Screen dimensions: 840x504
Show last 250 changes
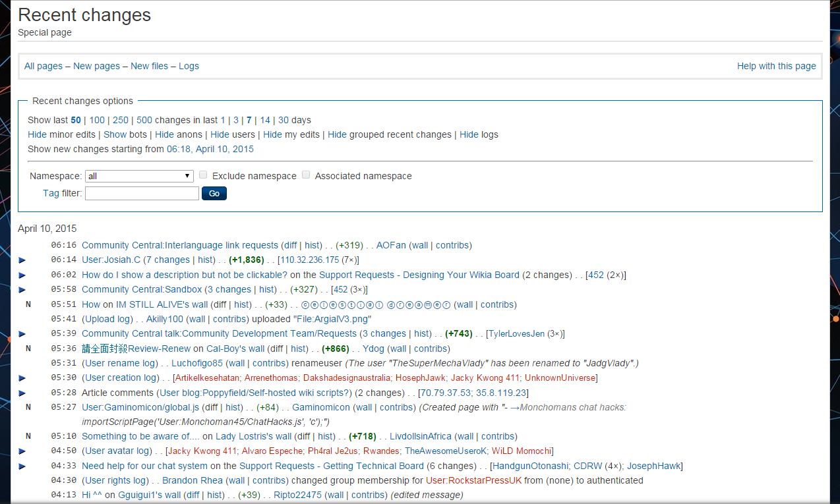pos(120,120)
